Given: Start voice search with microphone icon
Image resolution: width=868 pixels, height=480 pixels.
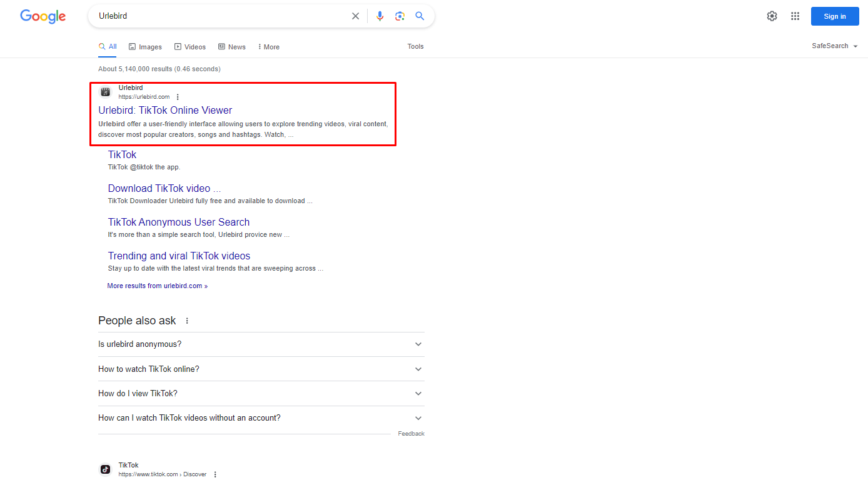Looking at the screenshot, I should tap(380, 16).
